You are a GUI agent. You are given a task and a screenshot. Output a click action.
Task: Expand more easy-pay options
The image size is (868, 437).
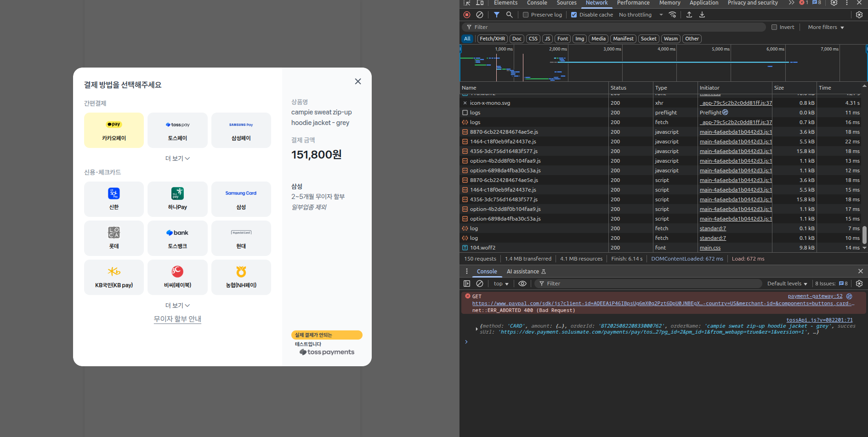click(x=177, y=159)
